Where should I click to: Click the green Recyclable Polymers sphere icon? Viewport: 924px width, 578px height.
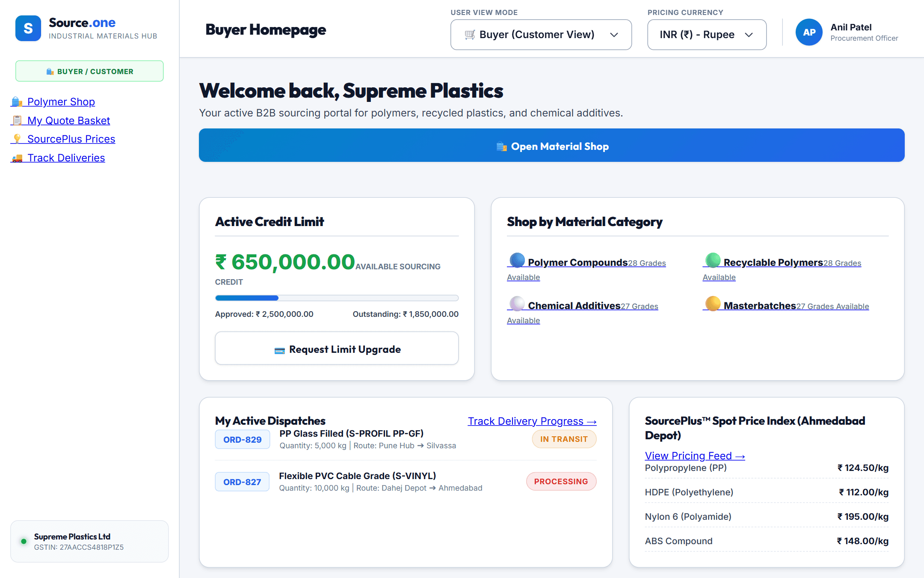tap(713, 260)
